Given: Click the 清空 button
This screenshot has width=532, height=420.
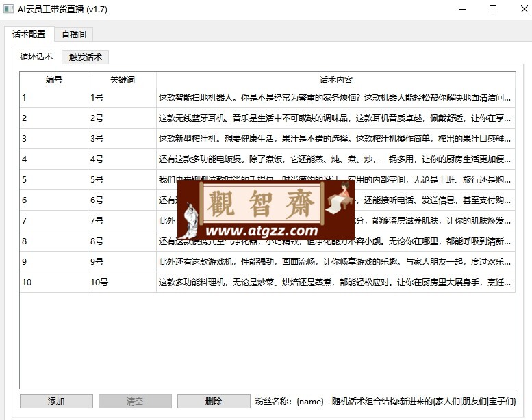Looking at the screenshot, I should point(135,402).
